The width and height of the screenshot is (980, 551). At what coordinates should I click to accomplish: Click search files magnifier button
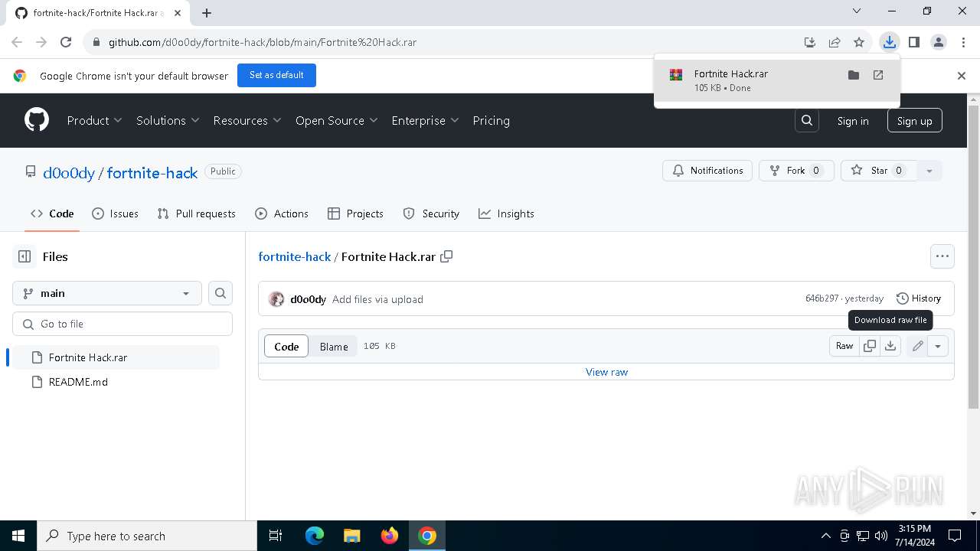220,293
